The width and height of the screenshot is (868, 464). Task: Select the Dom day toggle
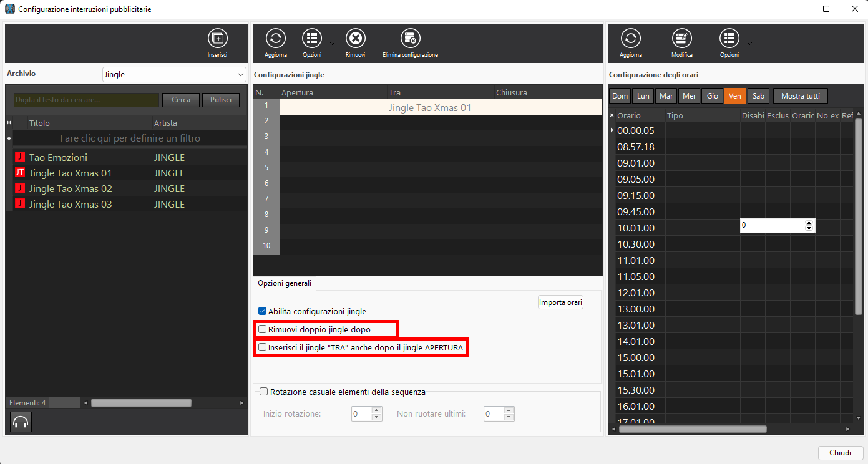click(620, 96)
